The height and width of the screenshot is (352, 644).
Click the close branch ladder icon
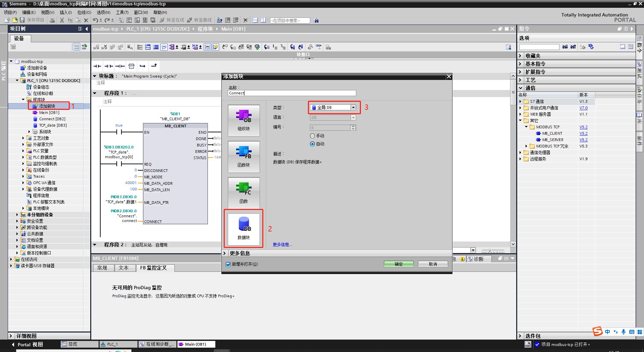tap(154, 66)
